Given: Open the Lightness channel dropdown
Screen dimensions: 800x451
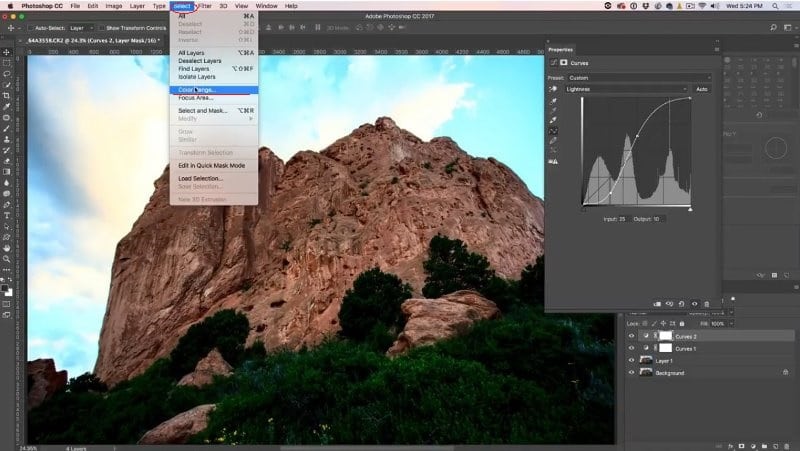Looking at the screenshot, I should click(626, 89).
